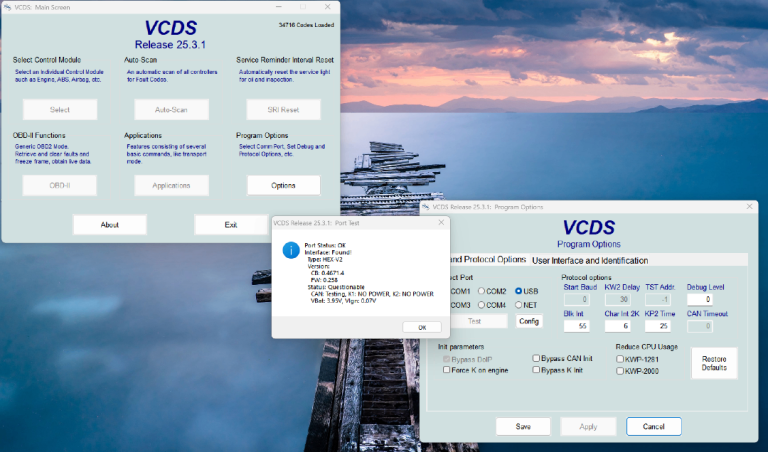The width and height of the screenshot is (768, 452).
Task: Tick the Force K on engine checkbox
Action: click(x=447, y=370)
